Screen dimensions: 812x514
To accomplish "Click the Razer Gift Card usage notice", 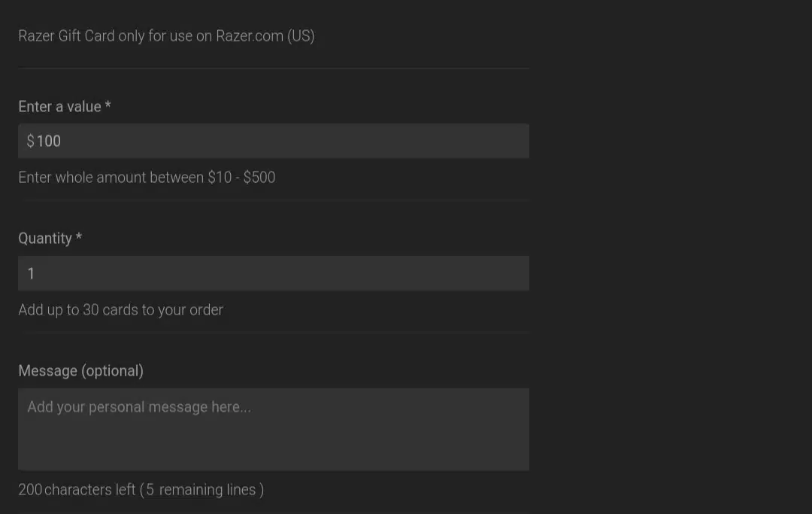I will click(166, 36).
